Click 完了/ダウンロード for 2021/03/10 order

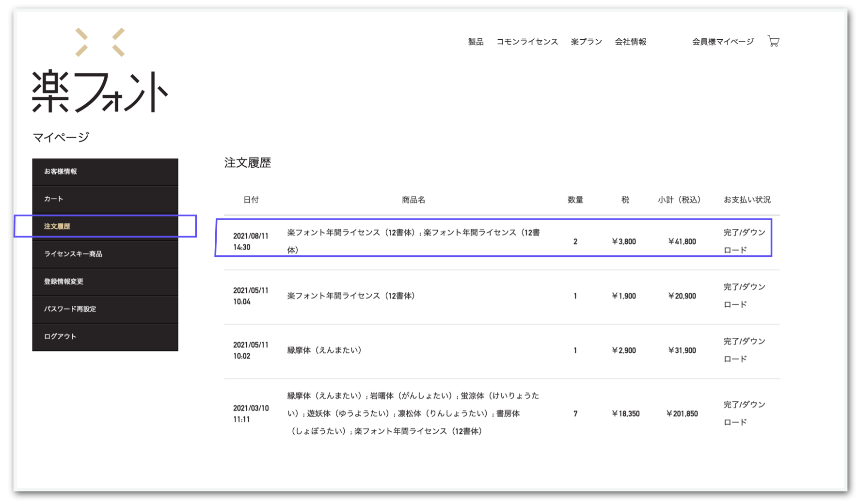(744, 413)
